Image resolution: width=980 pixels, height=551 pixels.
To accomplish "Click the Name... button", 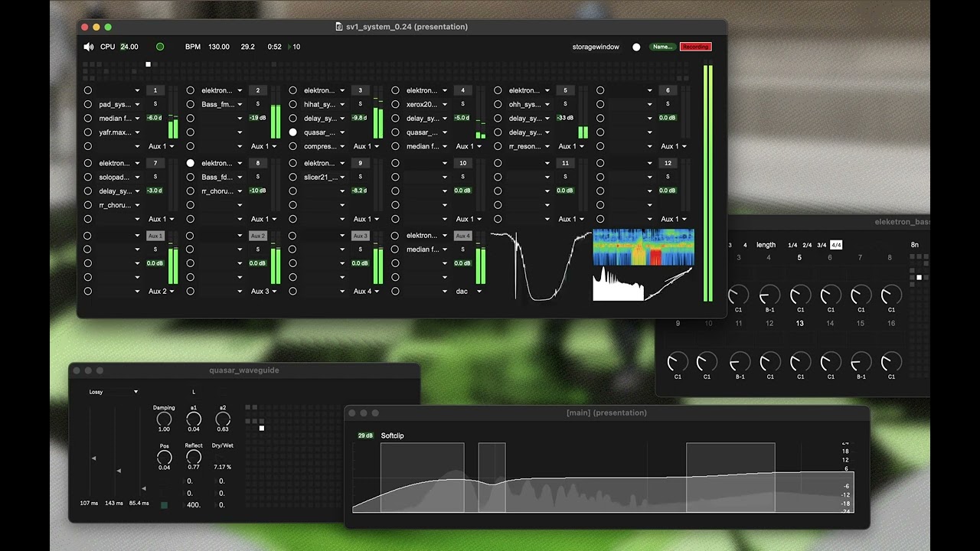I will tap(663, 47).
